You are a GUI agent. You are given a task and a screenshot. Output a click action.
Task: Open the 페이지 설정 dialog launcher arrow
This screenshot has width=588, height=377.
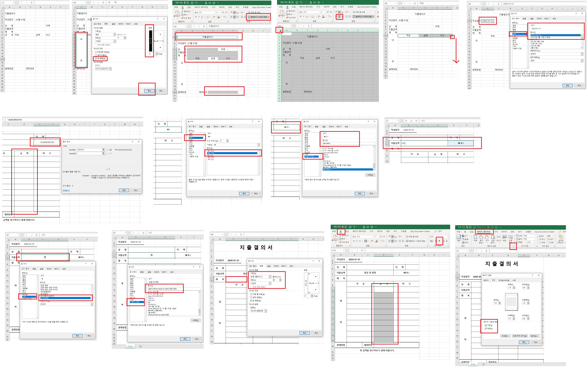pos(513,246)
